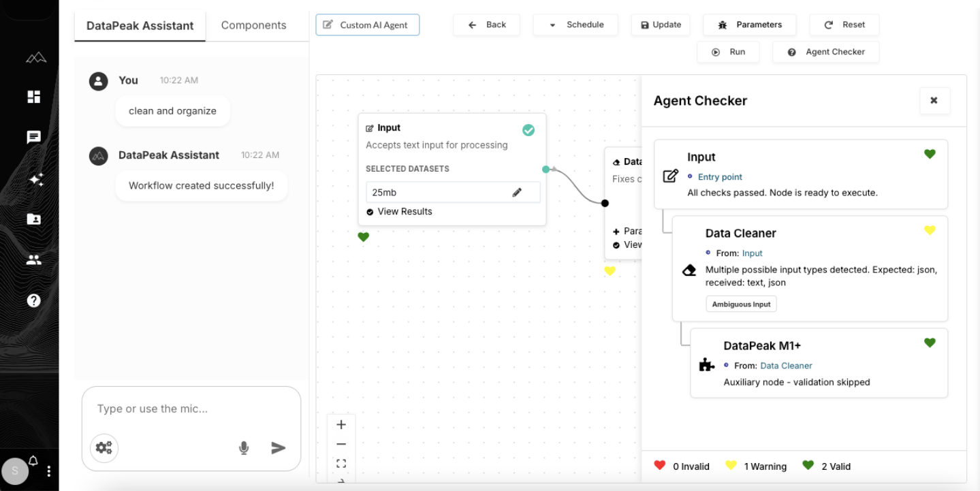The image size is (980, 491).
Task: Click the chat message input field
Action: [x=163, y=409]
